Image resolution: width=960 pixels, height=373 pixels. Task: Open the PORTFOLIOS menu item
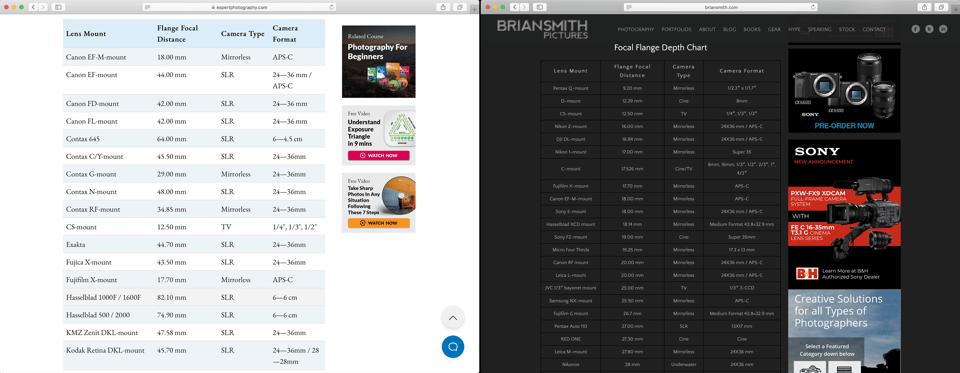click(677, 29)
